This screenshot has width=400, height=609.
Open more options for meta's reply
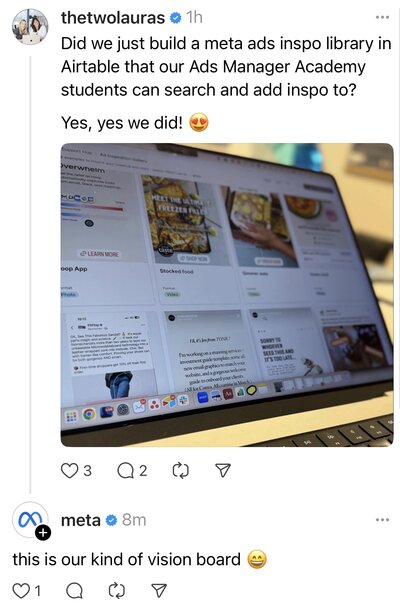[382, 520]
